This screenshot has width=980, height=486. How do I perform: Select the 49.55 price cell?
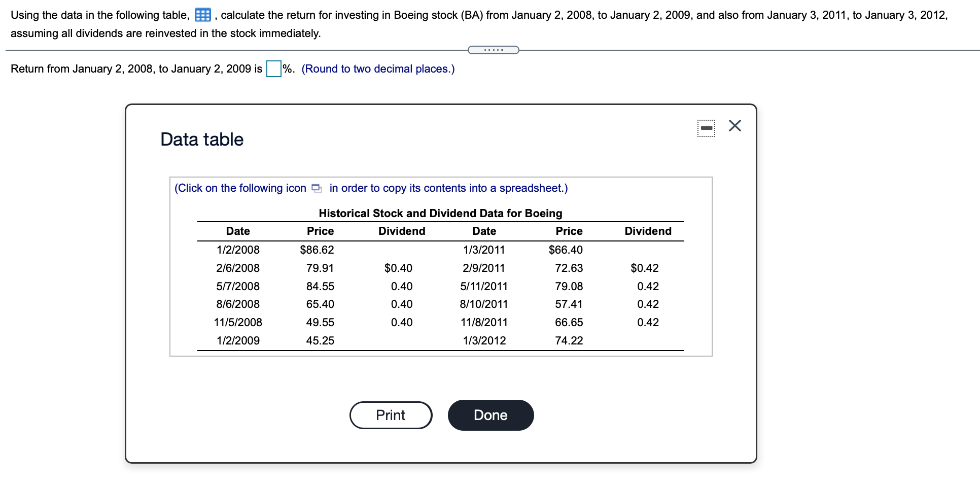coord(320,322)
